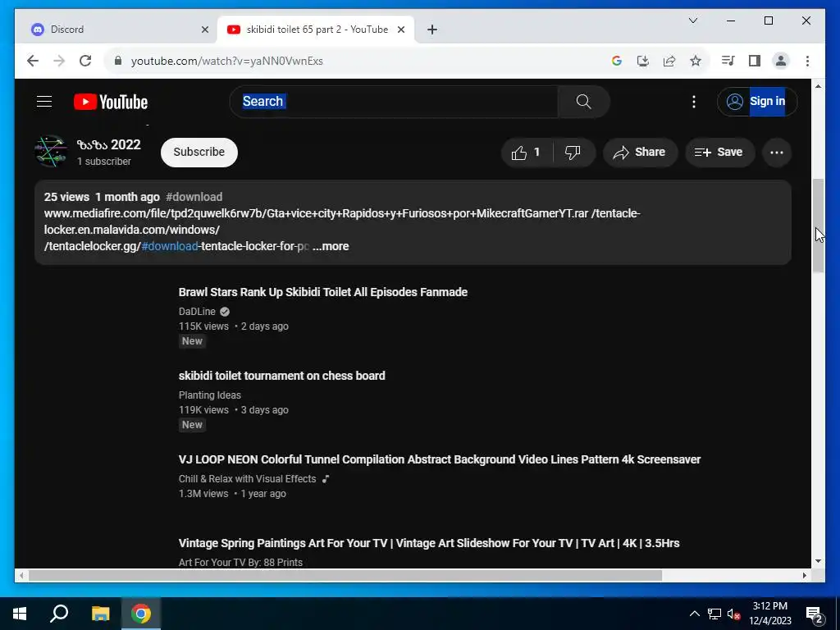Open the clock showing 3:12 PM
Screen dimensions: 840x630
click(769, 614)
